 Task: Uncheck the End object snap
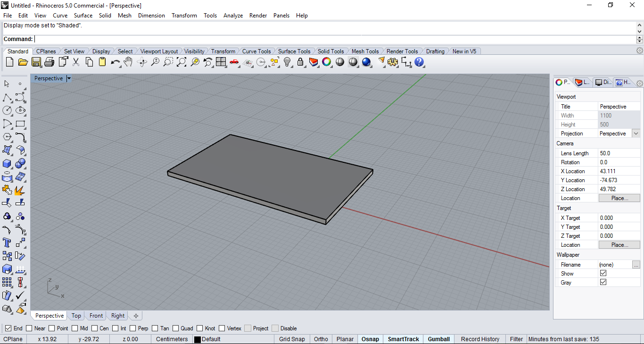click(8, 328)
